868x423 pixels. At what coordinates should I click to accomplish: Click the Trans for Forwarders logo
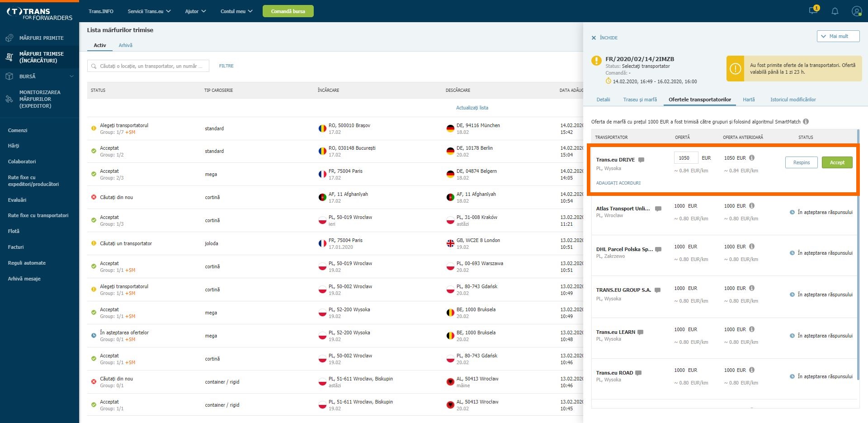(x=39, y=14)
